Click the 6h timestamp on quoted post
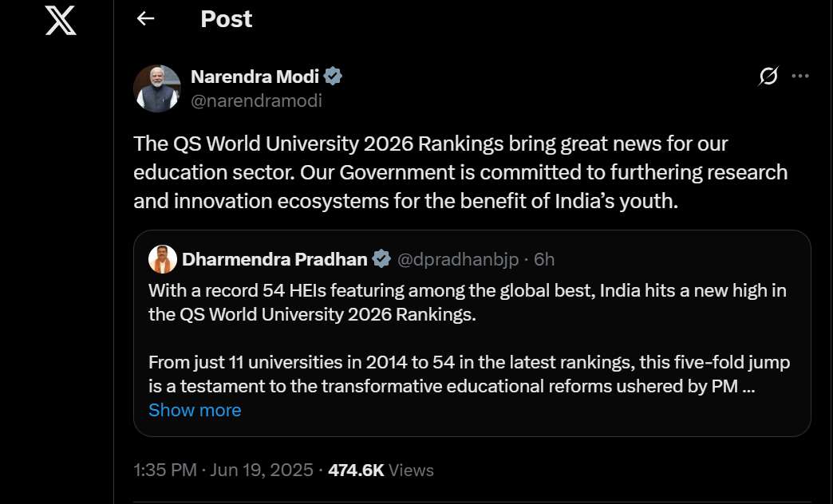 point(543,258)
